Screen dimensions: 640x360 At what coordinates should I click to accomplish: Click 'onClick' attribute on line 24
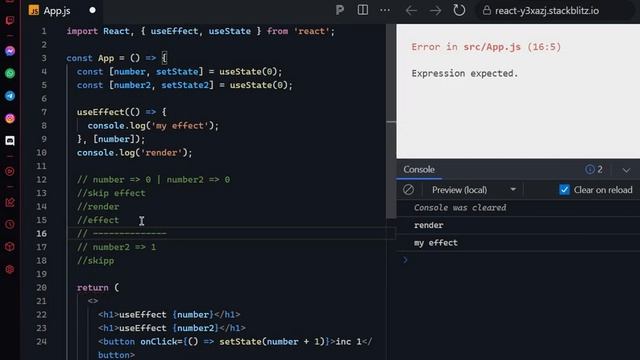159,341
